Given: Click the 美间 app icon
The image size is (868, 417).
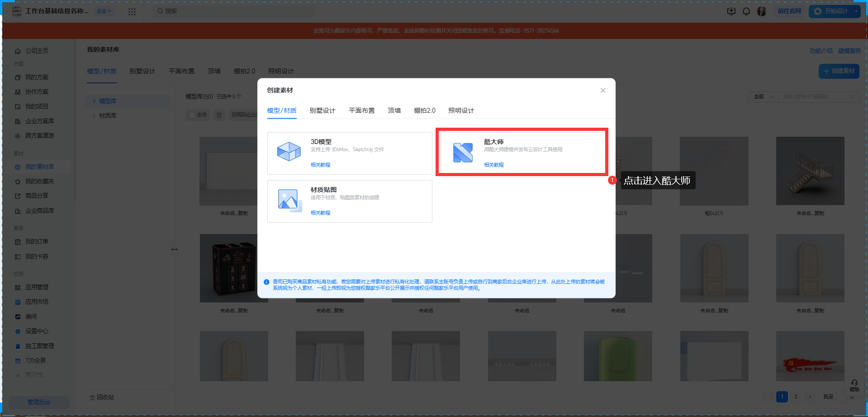Looking at the screenshot, I should coord(18,317).
